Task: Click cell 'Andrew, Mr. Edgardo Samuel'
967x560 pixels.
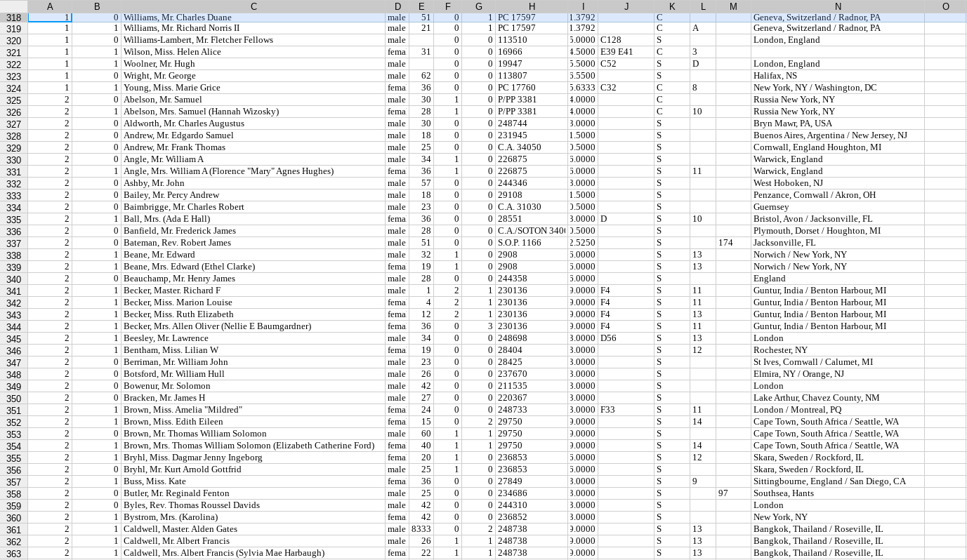Action: [x=254, y=135]
